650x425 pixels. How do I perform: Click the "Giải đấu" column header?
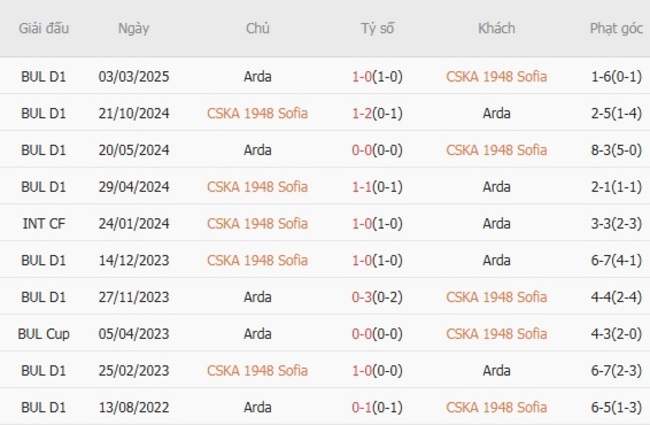[x=44, y=28]
